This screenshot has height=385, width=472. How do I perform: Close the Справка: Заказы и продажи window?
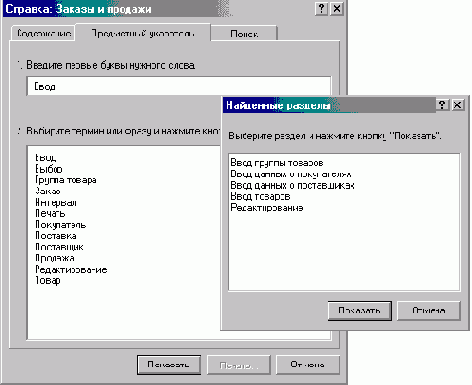[337, 9]
